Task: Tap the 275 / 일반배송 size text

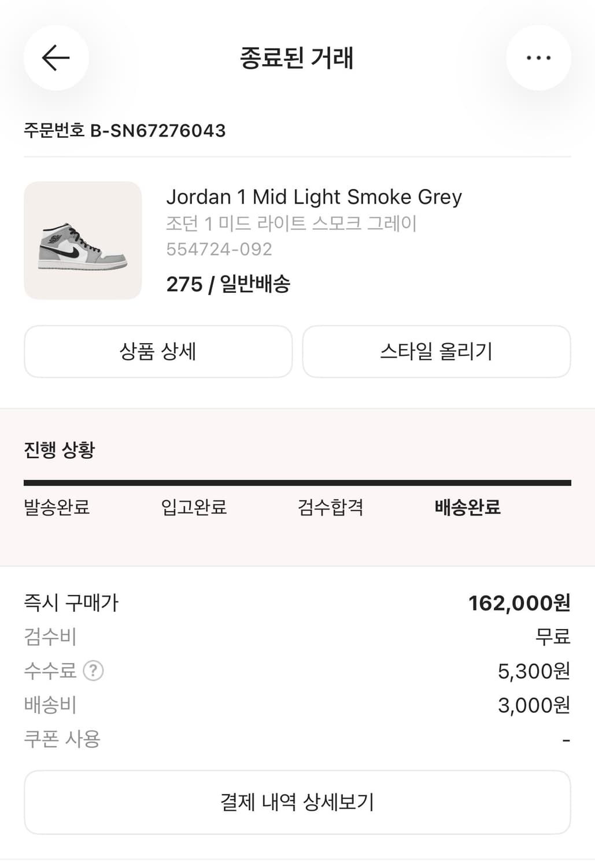Action: [228, 284]
